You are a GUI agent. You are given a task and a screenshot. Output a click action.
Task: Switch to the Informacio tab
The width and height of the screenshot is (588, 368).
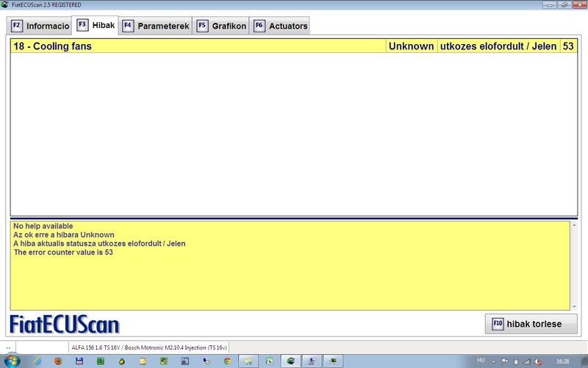point(40,26)
